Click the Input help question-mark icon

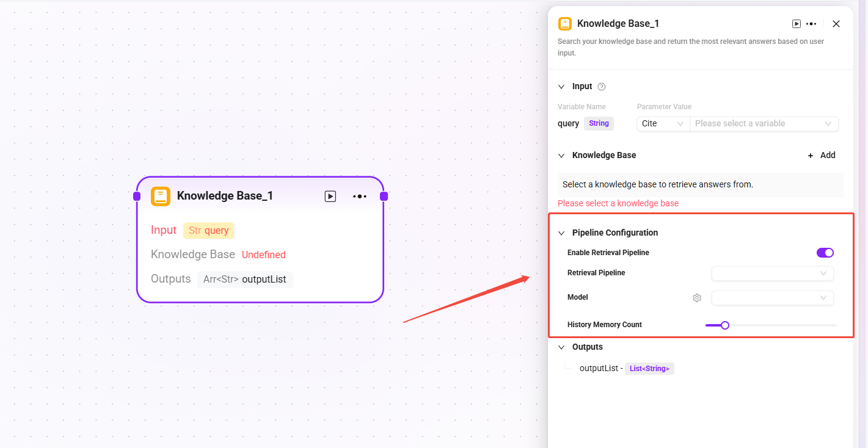601,87
